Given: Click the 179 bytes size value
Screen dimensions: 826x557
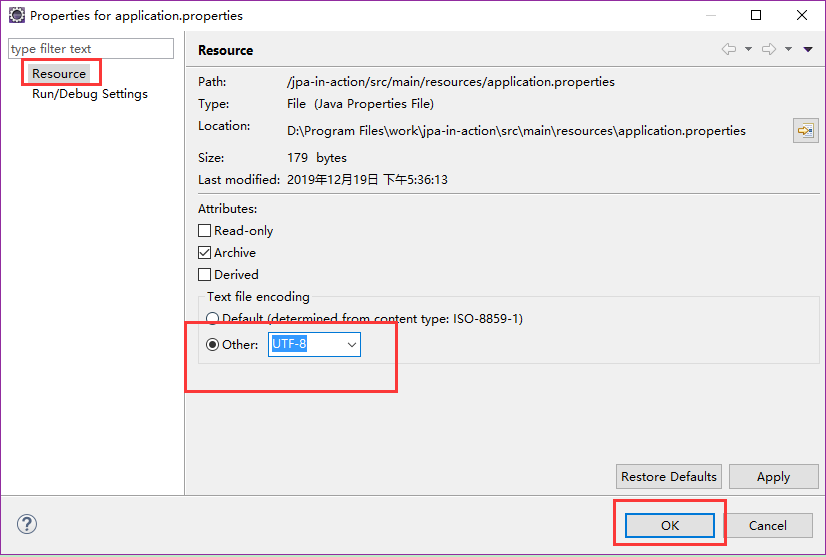Looking at the screenshot, I should click(x=317, y=158).
